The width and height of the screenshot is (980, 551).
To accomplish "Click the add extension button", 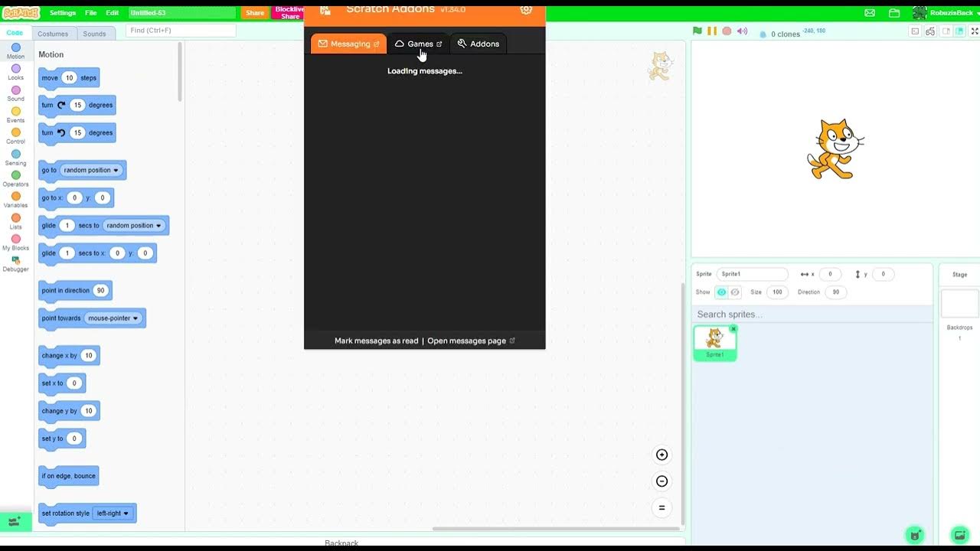I will pos(14,521).
